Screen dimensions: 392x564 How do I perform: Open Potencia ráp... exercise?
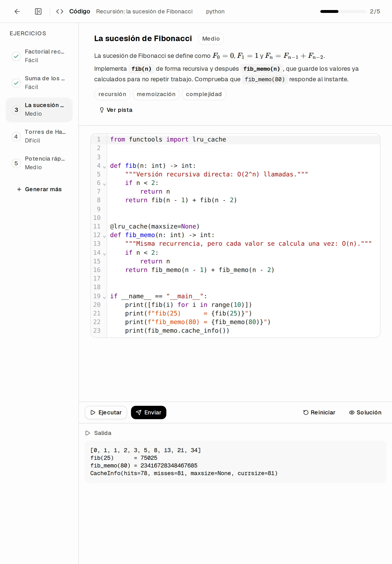(x=39, y=163)
